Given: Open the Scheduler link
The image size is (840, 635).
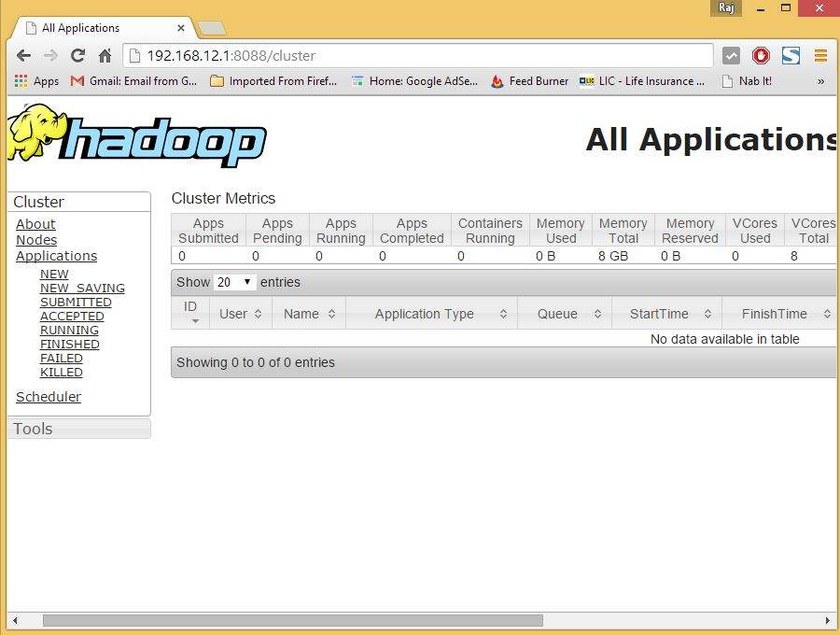Looking at the screenshot, I should click(48, 397).
